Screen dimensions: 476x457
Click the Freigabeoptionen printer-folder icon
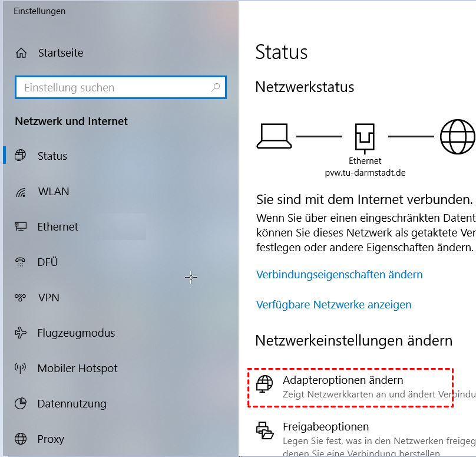coord(265,430)
